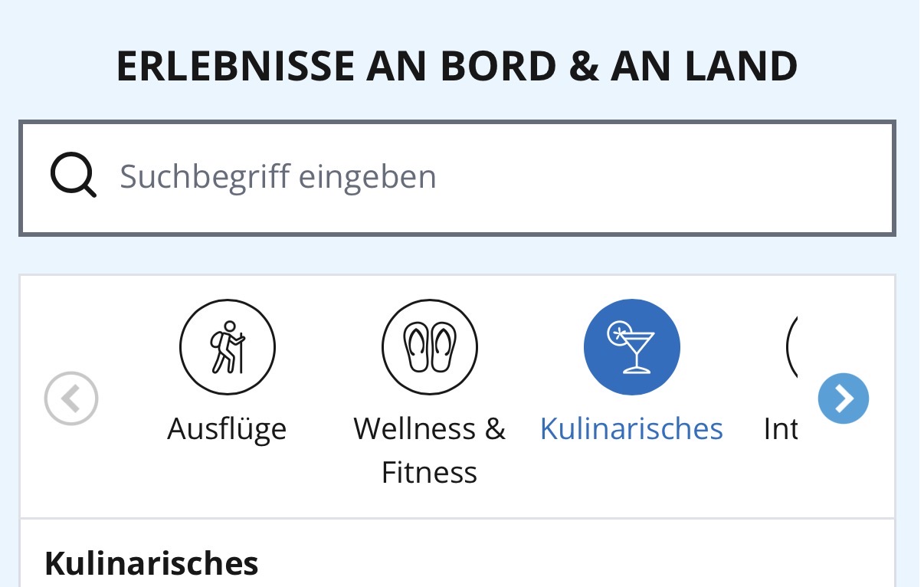Select the Ausflüge hiker icon
924x587 pixels.
click(228, 347)
